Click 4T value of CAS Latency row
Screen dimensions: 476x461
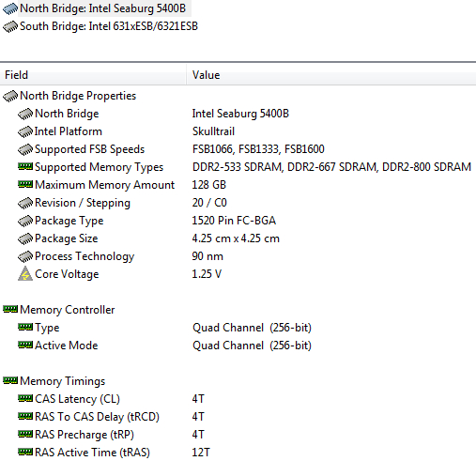click(198, 399)
